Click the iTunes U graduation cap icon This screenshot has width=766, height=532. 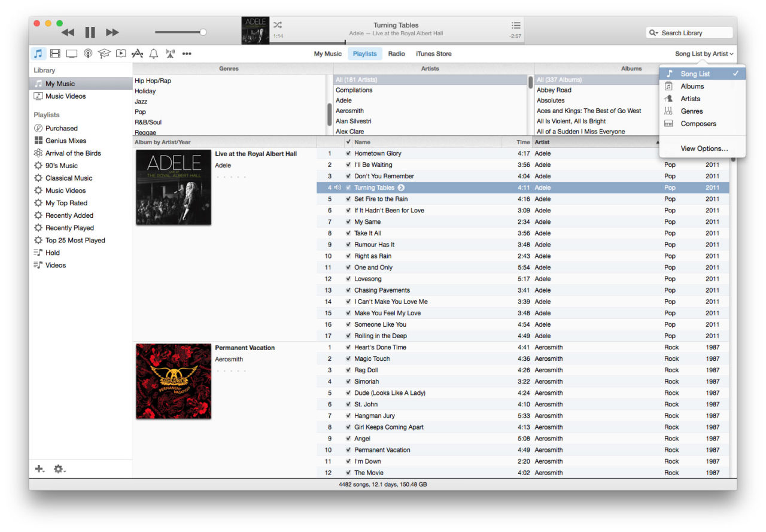coord(104,53)
